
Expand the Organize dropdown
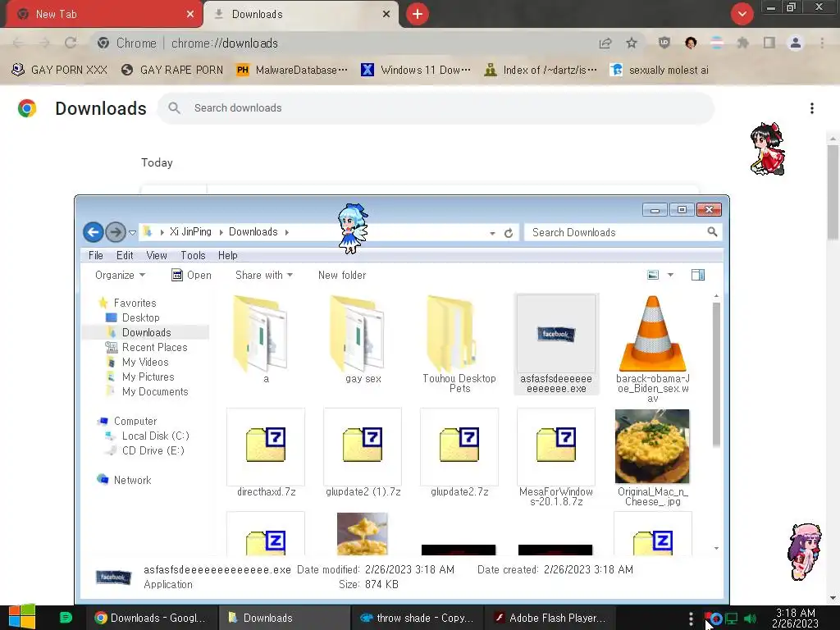coord(120,276)
